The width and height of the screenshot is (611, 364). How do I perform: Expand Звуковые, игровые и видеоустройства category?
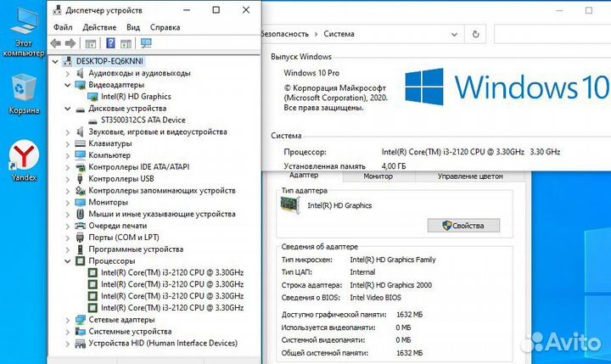[67, 132]
